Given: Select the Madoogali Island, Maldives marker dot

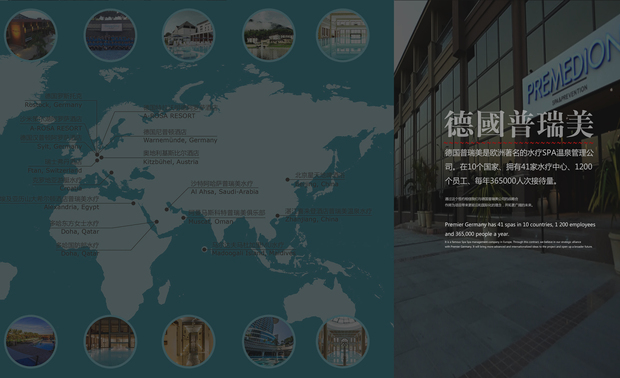Looking at the screenshot, I should [x=204, y=249].
